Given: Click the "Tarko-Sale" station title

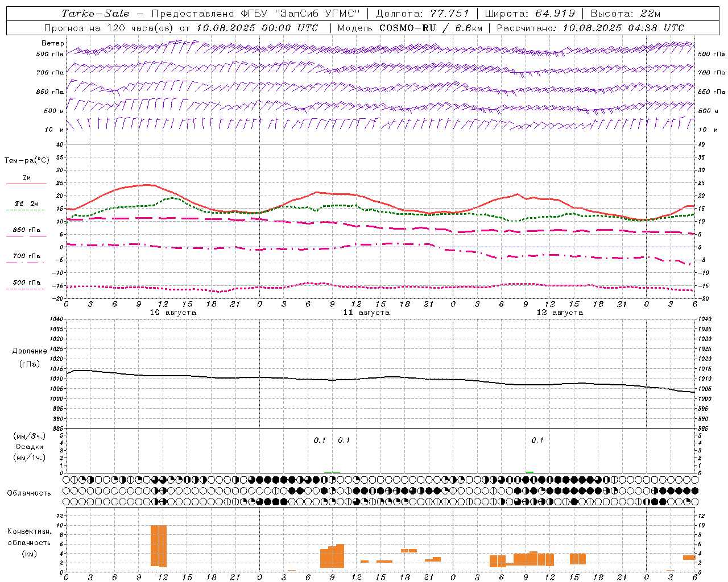Looking at the screenshot, I should click(x=96, y=14).
